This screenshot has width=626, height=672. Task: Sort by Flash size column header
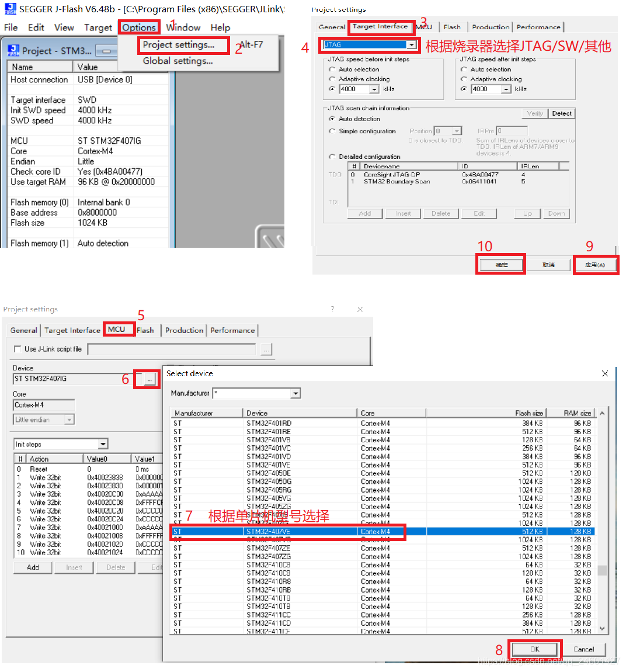click(x=485, y=413)
